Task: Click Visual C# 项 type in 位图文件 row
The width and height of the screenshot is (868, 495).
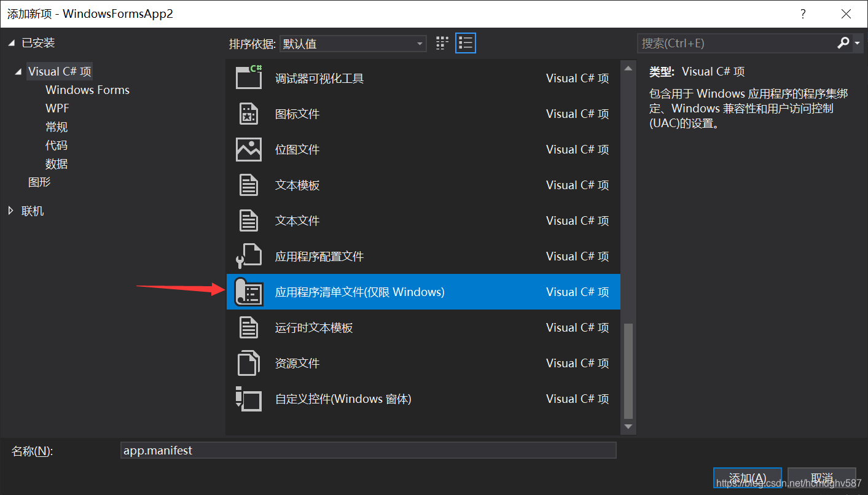Action: click(577, 149)
